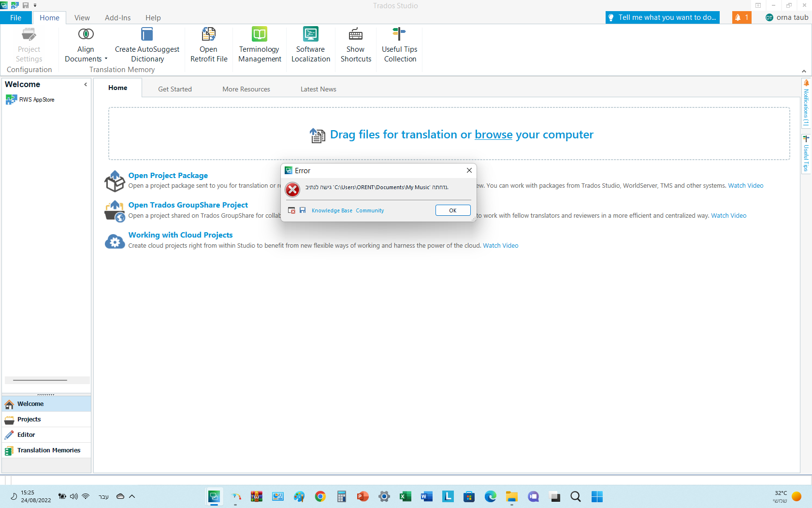Switch to the Add-Ins ribbon tab
Image resolution: width=812 pixels, height=508 pixels.
(118, 17)
